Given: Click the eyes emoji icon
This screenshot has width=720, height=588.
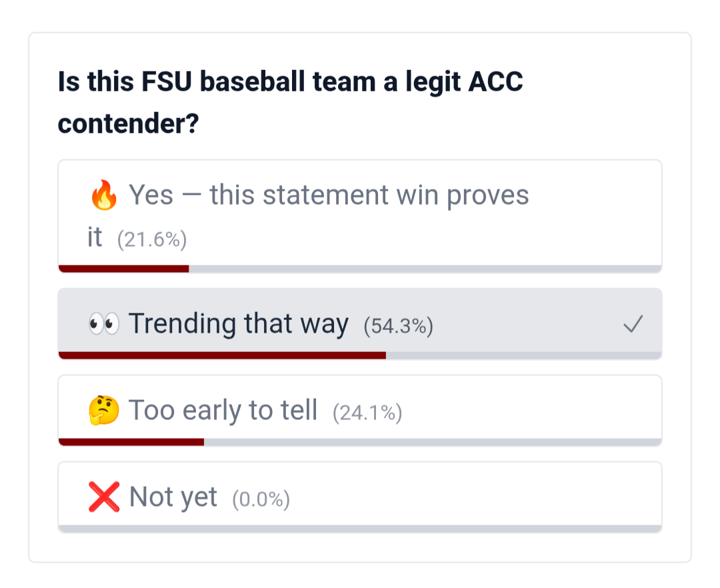Looking at the screenshot, I should 103,324.
